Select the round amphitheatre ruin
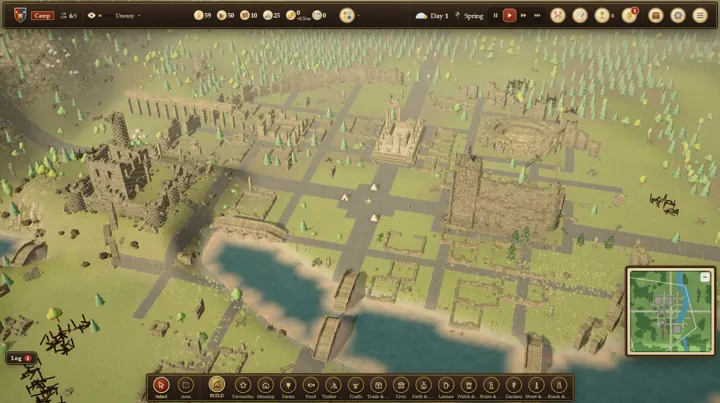 point(523,136)
